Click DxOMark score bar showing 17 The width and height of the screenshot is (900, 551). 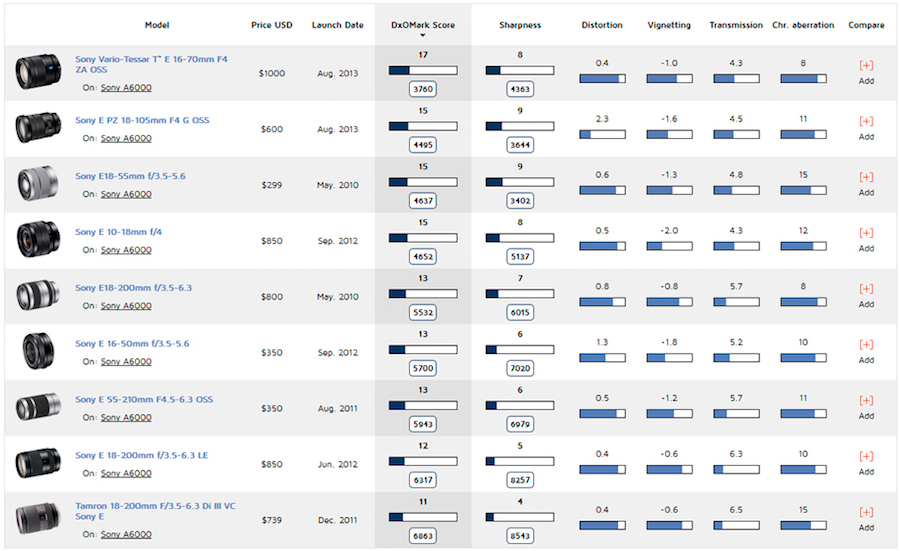point(423,71)
